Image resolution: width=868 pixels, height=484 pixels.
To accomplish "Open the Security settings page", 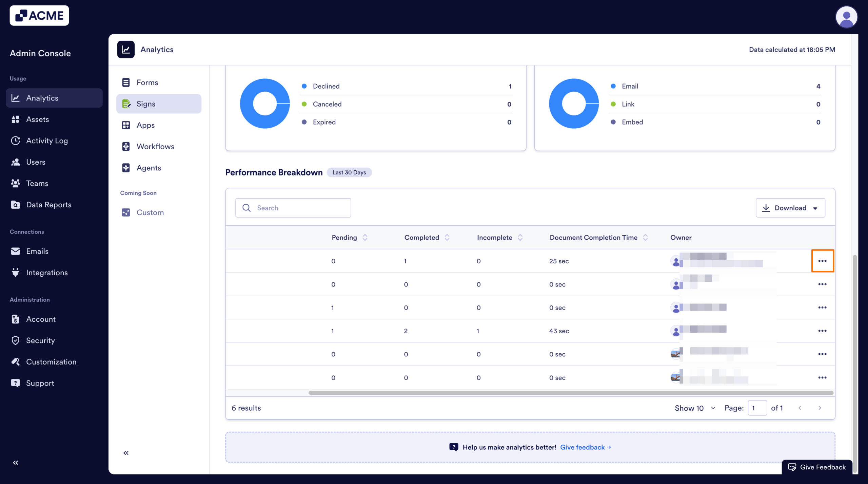I will [40, 340].
